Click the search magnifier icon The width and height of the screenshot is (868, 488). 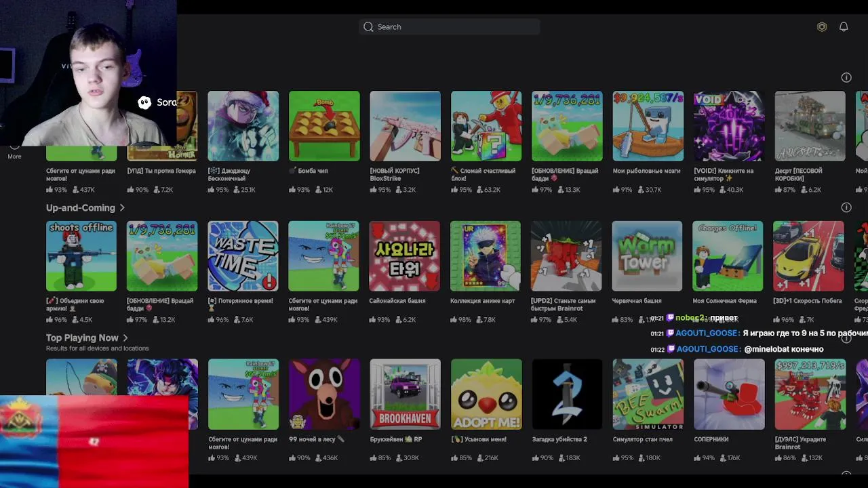(368, 26)
